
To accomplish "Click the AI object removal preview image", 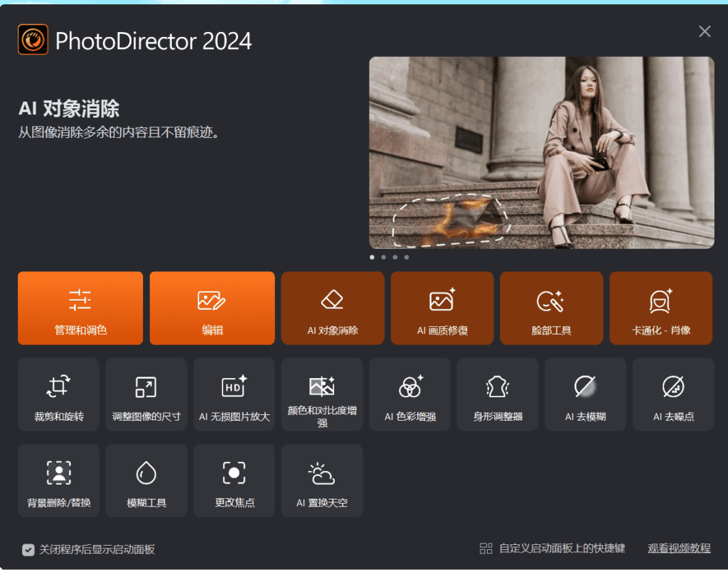I will coord(542,153).
